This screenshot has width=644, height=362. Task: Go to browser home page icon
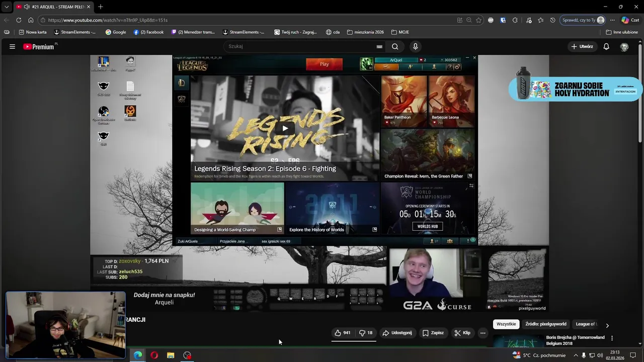31,20
